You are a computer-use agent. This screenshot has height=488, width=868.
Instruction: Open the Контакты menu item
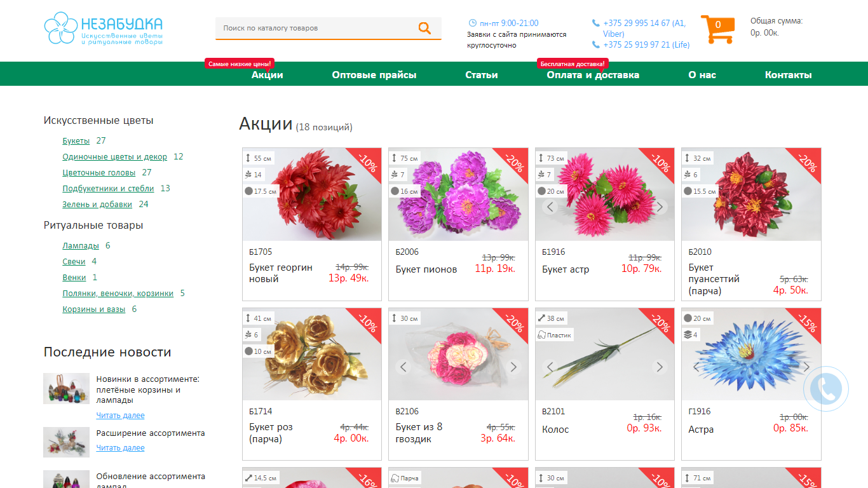pyautogui.click(x=788, y=75)
